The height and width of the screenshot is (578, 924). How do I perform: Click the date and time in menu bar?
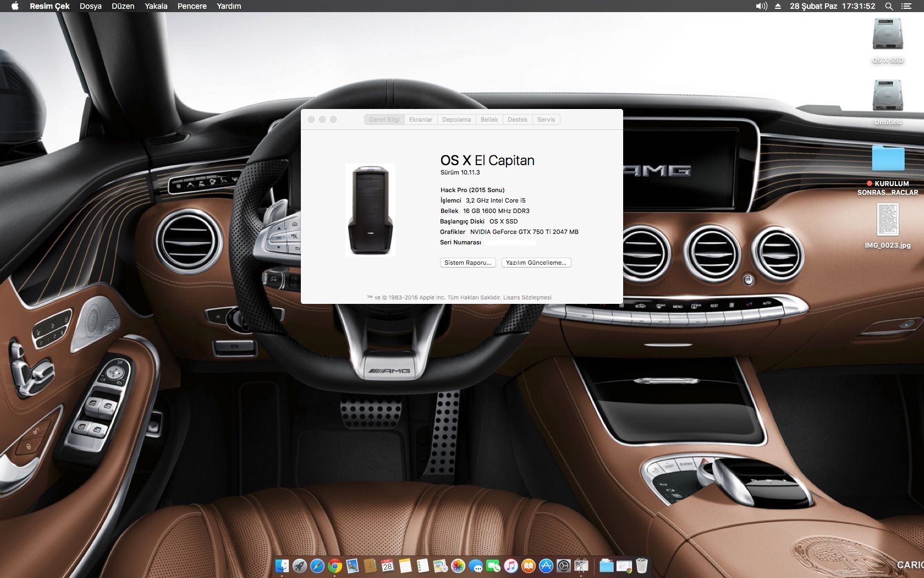point(833,6)
